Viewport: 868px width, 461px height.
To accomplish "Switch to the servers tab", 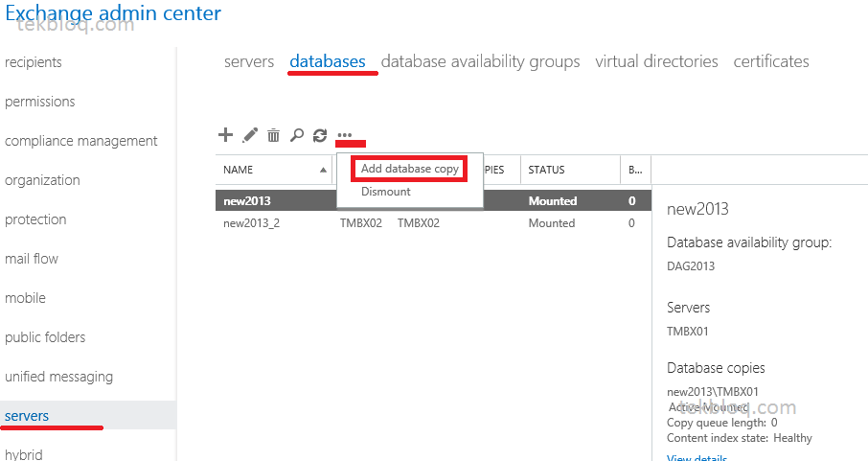I will point(249,61).
